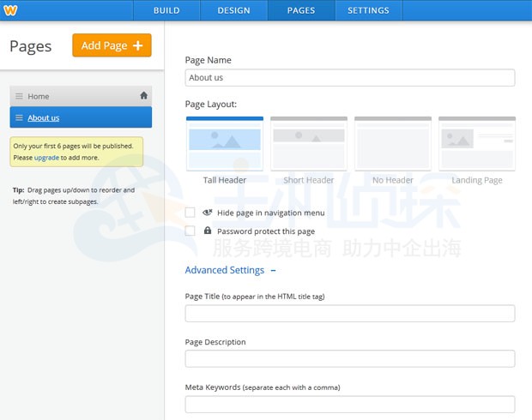Click drag handle icon on Home row
The height and width of the screenshot is (420, 532).
[19, 97]
